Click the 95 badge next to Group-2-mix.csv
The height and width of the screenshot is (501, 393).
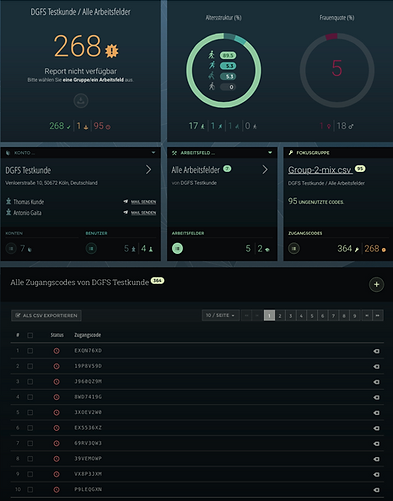[360, 169]
